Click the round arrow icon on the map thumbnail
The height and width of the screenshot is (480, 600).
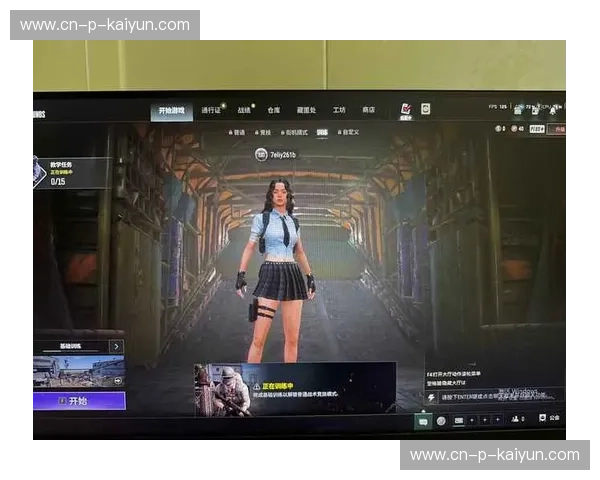[118, 381]
